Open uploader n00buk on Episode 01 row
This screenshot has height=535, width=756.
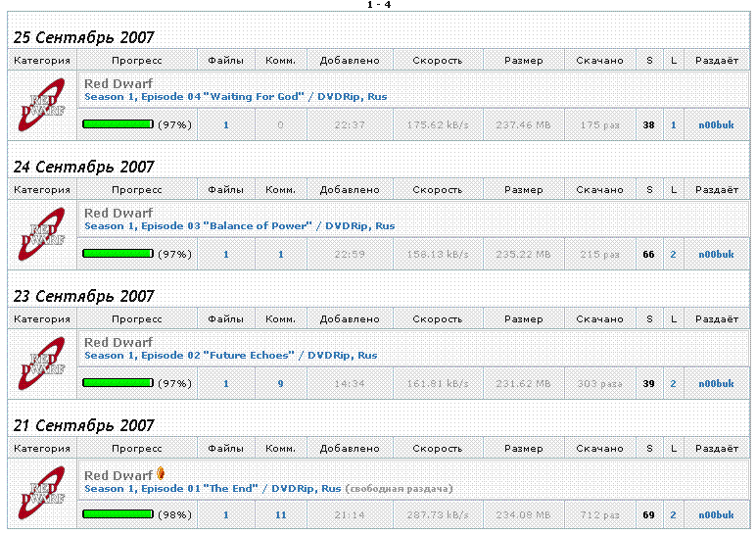click(716, 514)
